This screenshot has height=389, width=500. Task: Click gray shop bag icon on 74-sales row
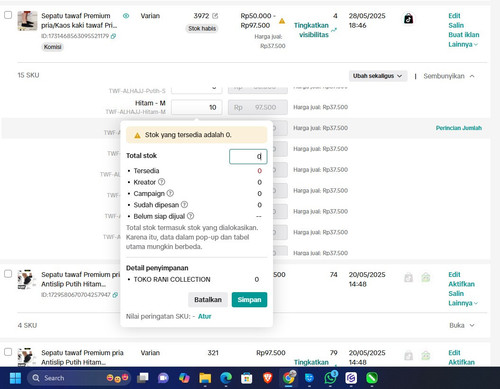[x=408, y=277]
